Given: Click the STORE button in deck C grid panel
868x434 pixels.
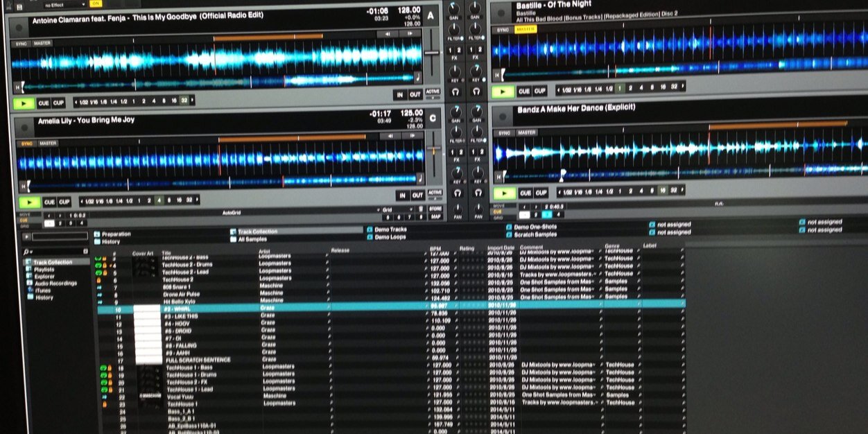Looking at the screenshot, I should click(x=435, y=209).
